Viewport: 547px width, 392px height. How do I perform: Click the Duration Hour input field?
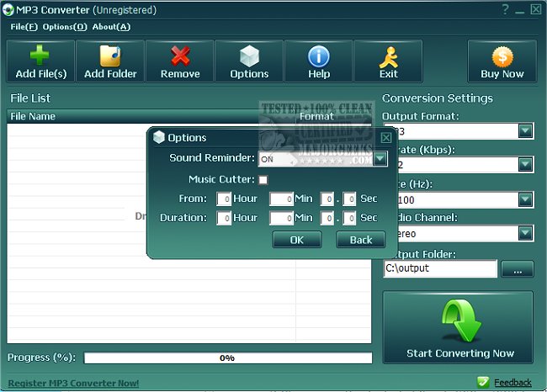pos(224,218)
